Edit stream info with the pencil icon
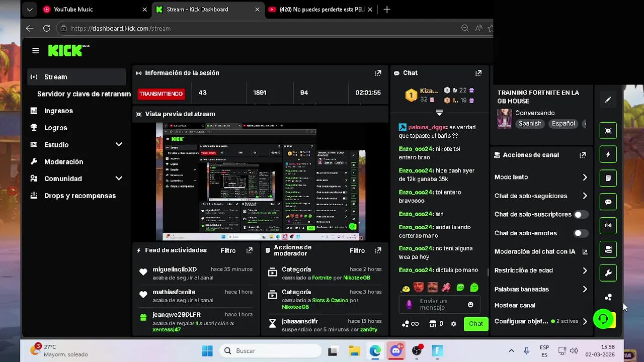This screenshot has width=644, height=362. coord(608,100)
